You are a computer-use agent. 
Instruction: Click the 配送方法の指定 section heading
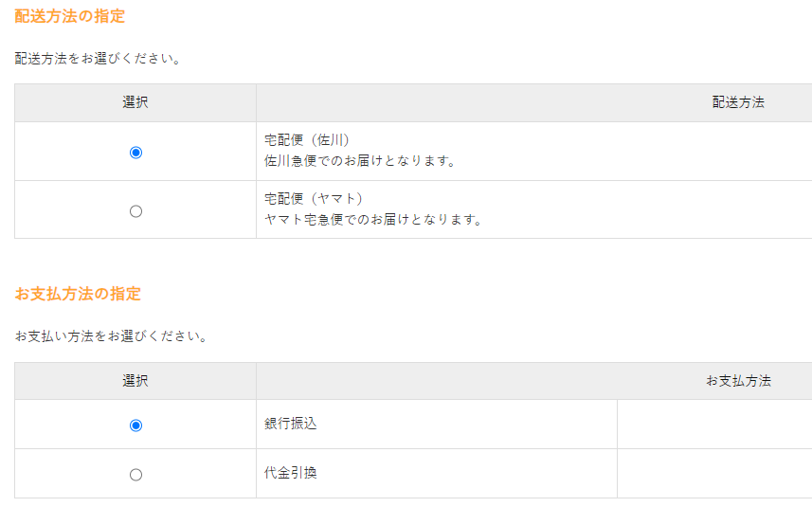pos(69,16)
